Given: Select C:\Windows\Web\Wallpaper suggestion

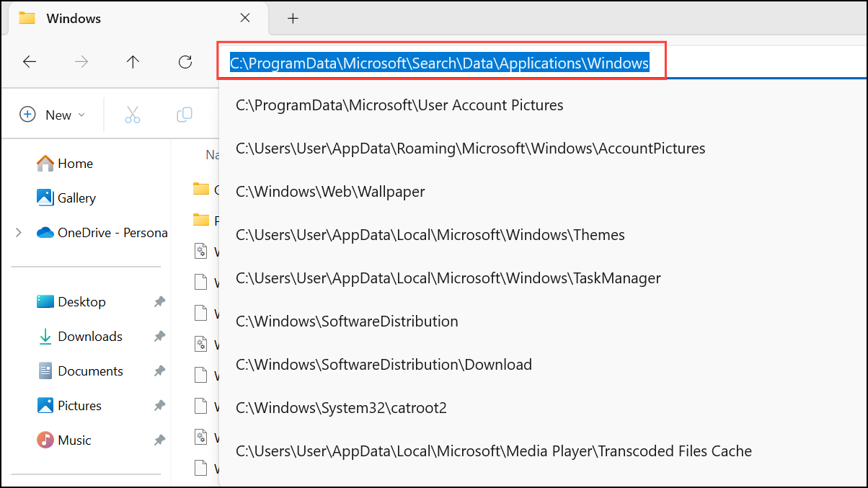Looking at the screenshot, I should click(x=330, y=192).
